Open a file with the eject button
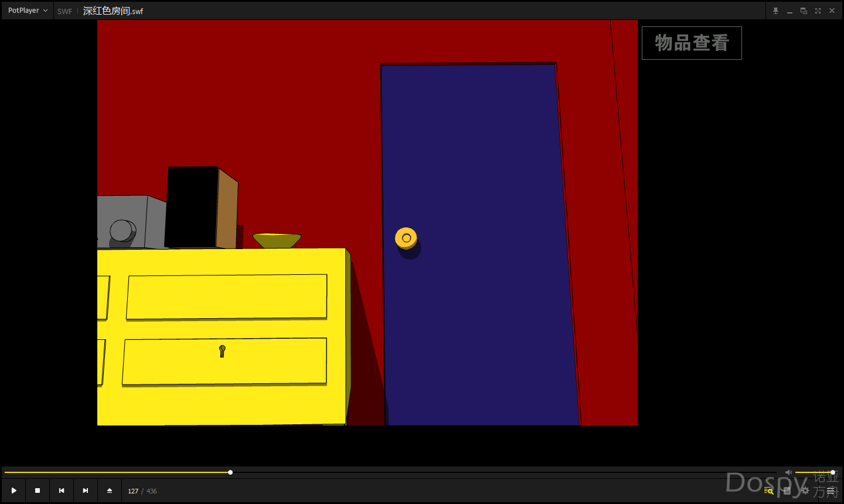Screen dimensions: 844x504 tap(110, 491)
